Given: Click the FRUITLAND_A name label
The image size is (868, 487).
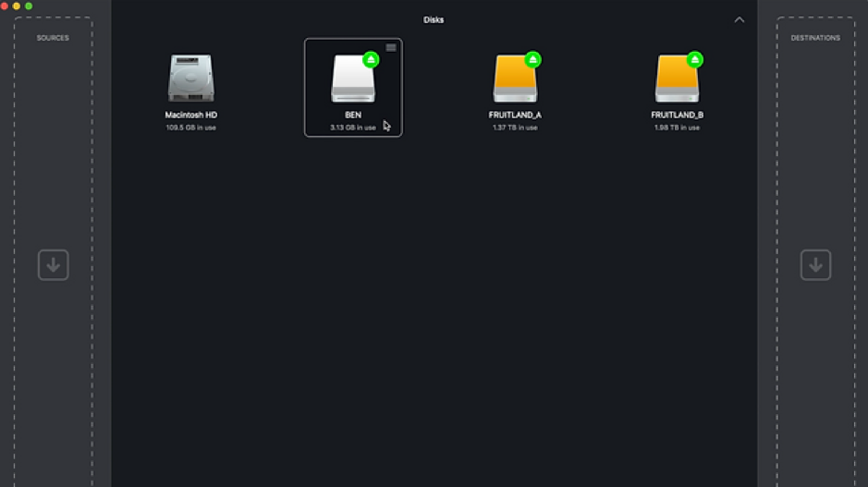Looking at the screenshot, I should coord(515,115).
